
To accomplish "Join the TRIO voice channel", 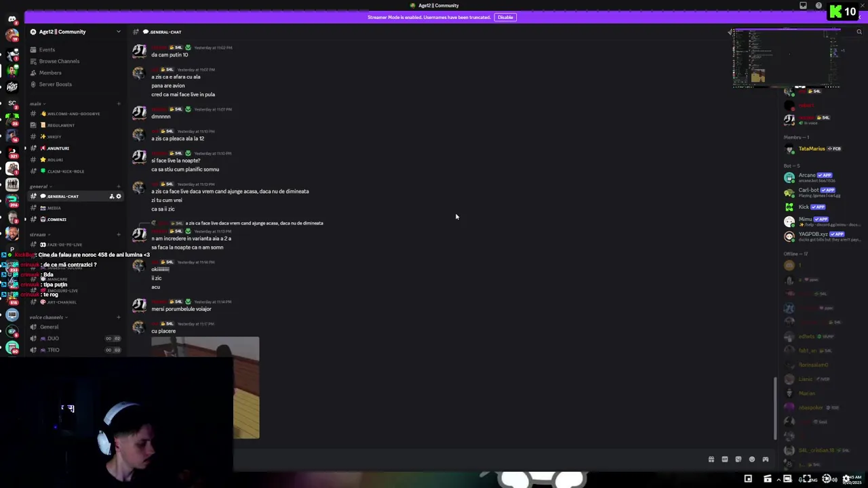I will tap(75, 350).
